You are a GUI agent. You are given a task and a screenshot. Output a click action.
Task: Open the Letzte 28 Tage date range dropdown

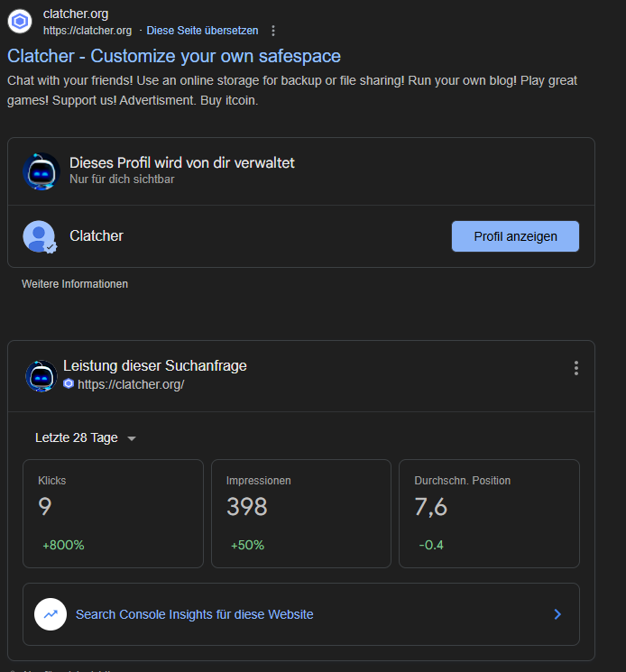click(x=86, y=437)
